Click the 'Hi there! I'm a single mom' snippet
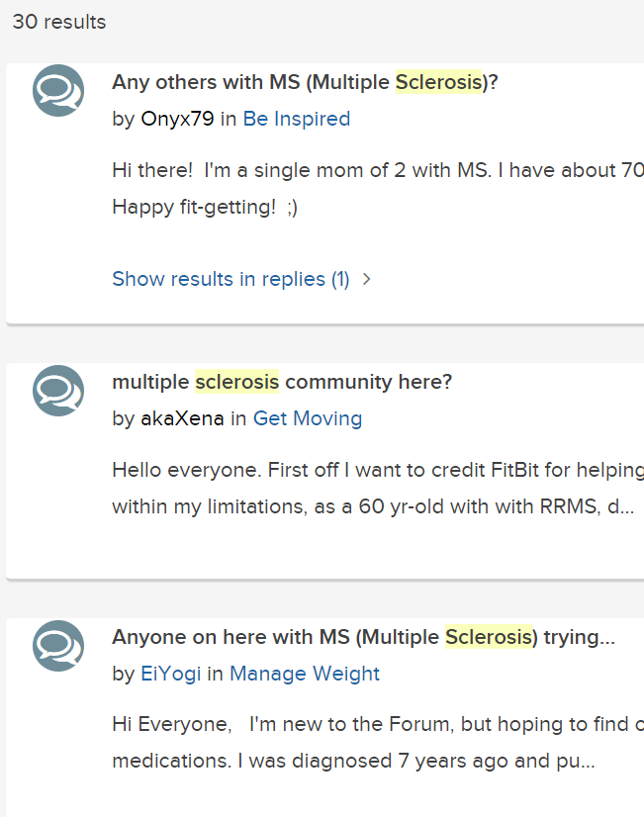The image size is (644, 817). pos(378,189)
